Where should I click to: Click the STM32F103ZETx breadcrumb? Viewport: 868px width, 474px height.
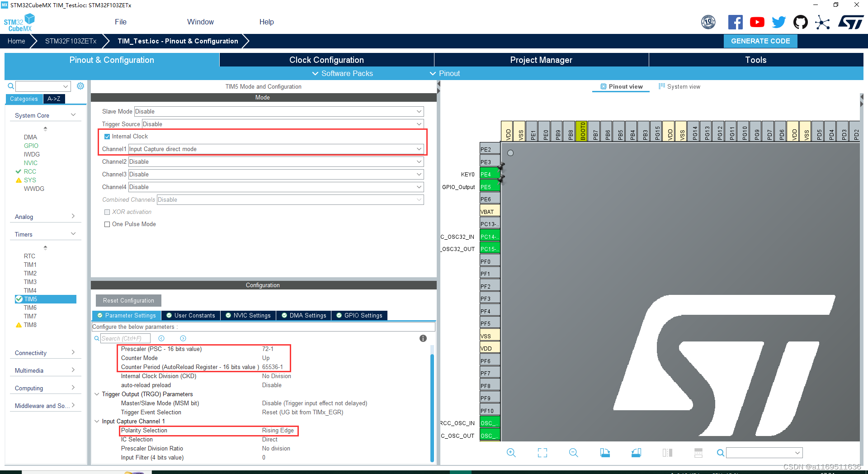(x=71, y=41)
